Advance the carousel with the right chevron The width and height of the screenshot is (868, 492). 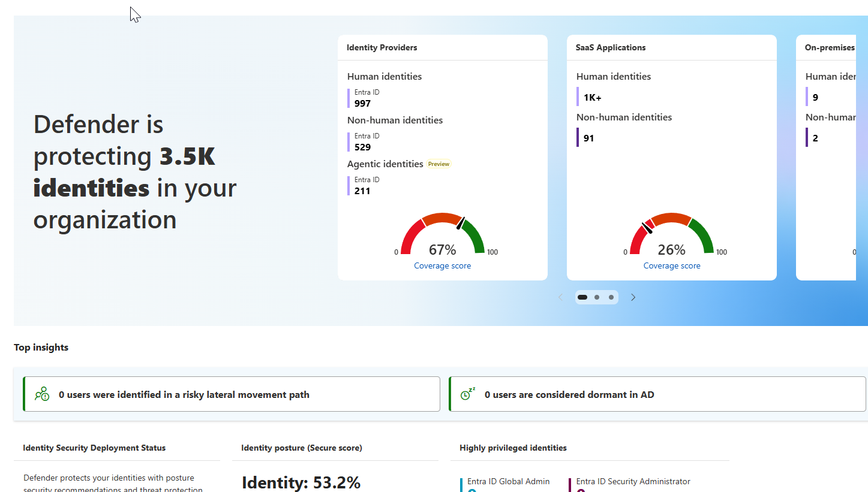633,297
